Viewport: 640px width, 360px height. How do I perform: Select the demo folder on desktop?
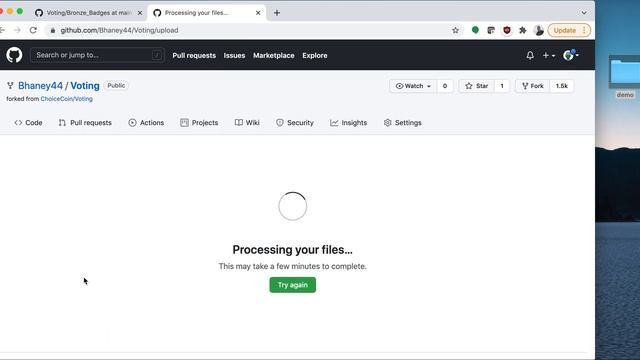625,76
